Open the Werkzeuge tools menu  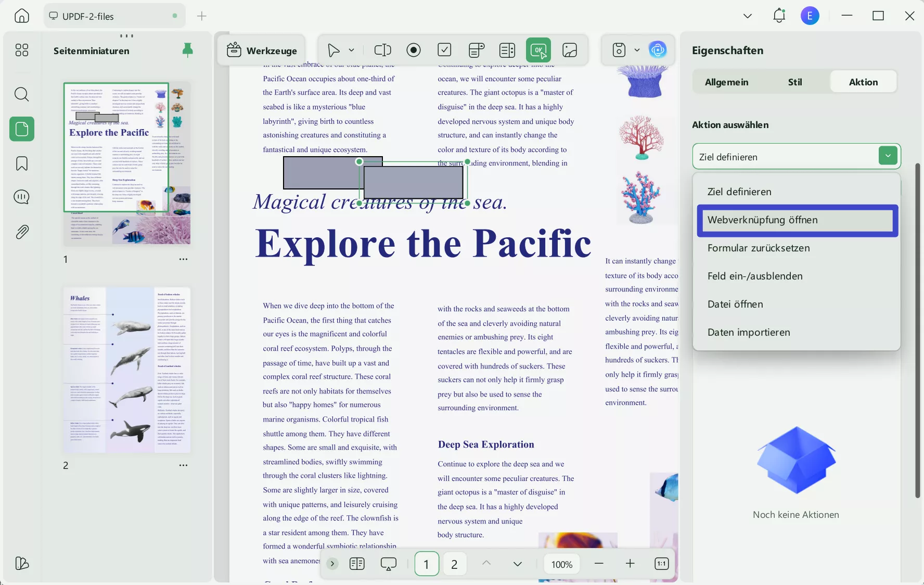pyautogui.click(x=262, y=50)
